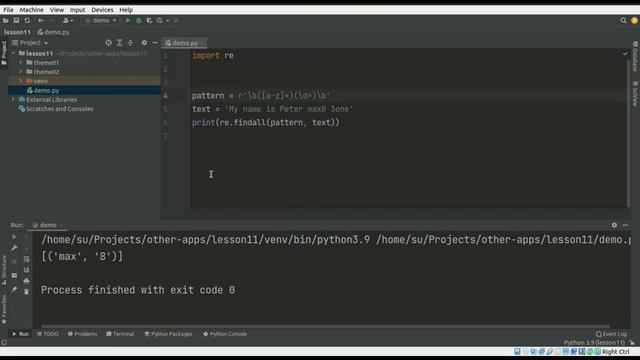The width and height of the screenshot is (640, 360).
Task: Open the Terminal tool window
Action: pyautogui.click(x=120, y=334)
